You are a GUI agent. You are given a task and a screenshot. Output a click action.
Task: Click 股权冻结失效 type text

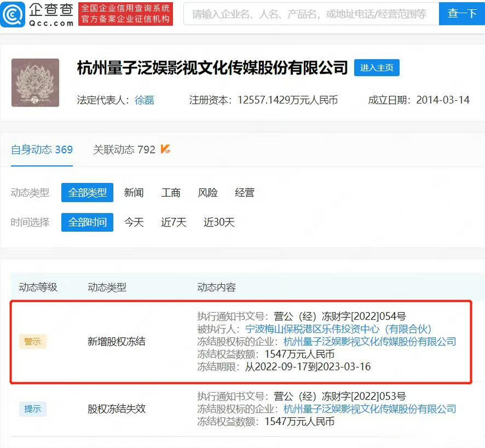tap(117, 409)
